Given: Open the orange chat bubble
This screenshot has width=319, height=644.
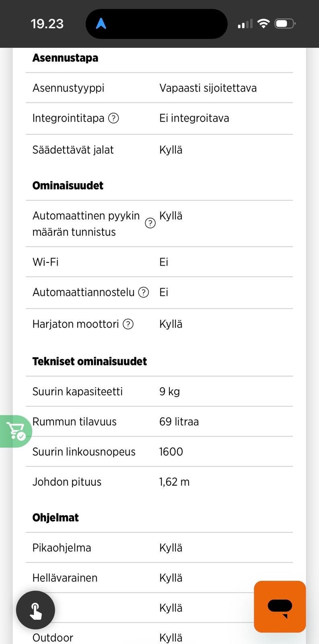Looking at the screenshot, I should (x=280, y=607).
